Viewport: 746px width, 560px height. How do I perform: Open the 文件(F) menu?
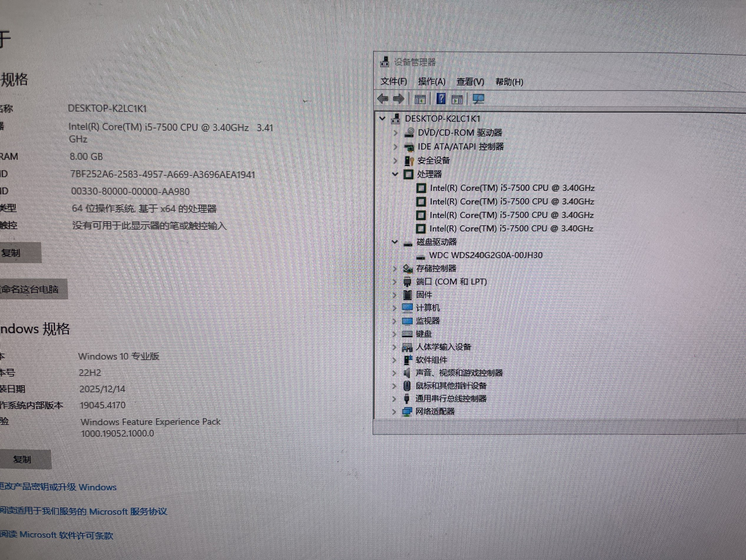pos(394,82)
